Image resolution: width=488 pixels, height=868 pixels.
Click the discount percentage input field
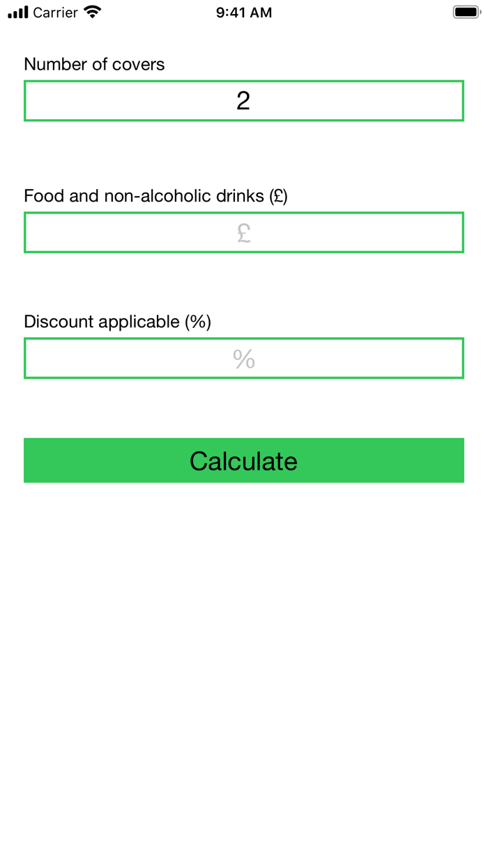pyautogui.click(x=243, y=358)
